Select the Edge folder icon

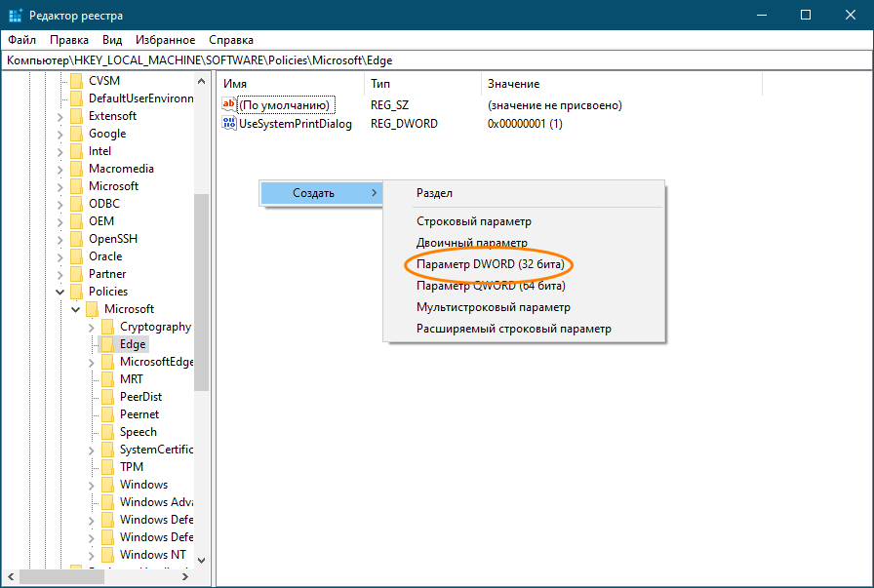107,344
